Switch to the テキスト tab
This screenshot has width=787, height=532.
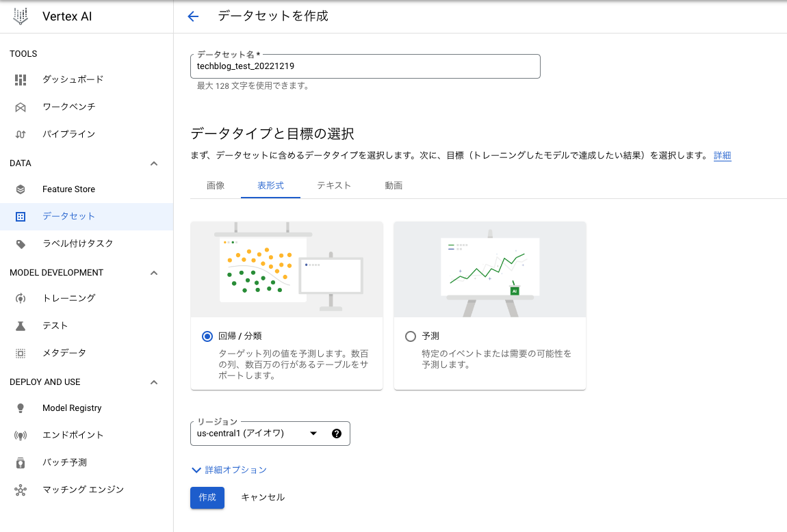click(x=334, y=186)
